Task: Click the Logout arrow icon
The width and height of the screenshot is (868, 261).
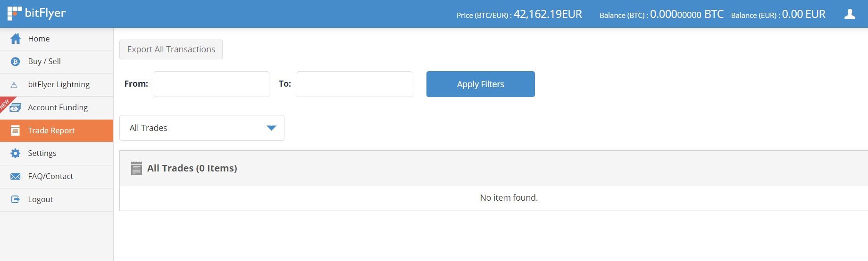Action: (16, 199)
